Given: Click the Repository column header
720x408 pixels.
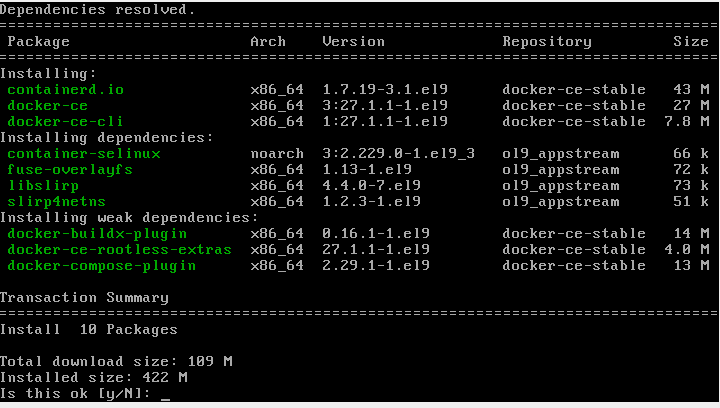Looking at the screenshot, I should (547, 42).
